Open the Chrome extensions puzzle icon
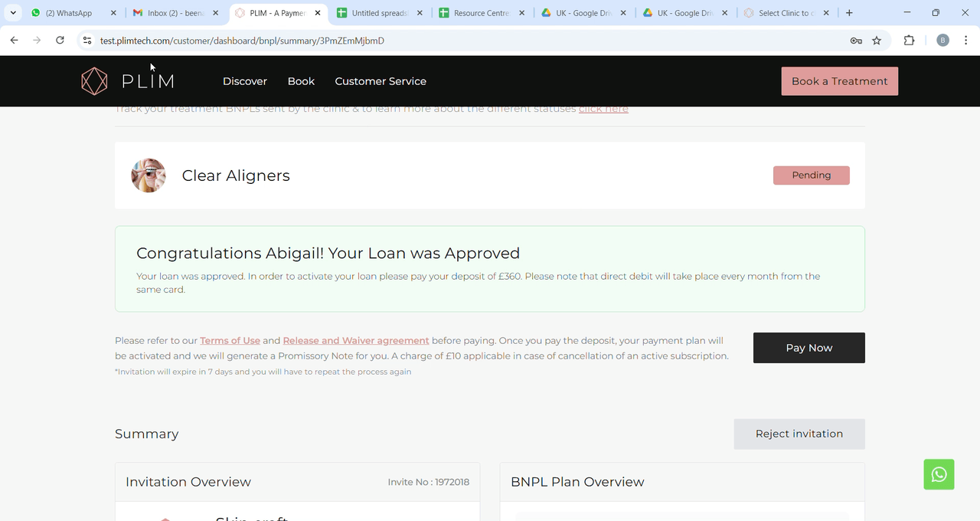The width and height of the screenshot is (980, 521). (x=909, y=41)
